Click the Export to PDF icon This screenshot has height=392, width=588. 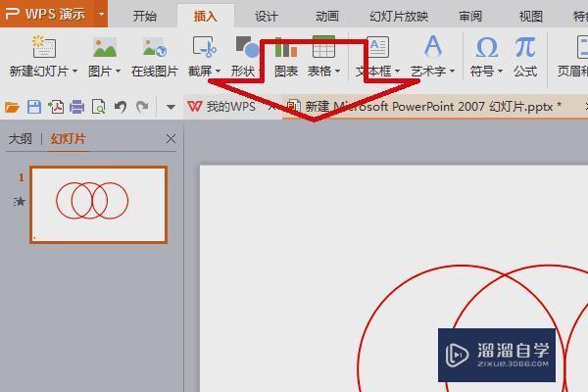(x=56, y=107)
